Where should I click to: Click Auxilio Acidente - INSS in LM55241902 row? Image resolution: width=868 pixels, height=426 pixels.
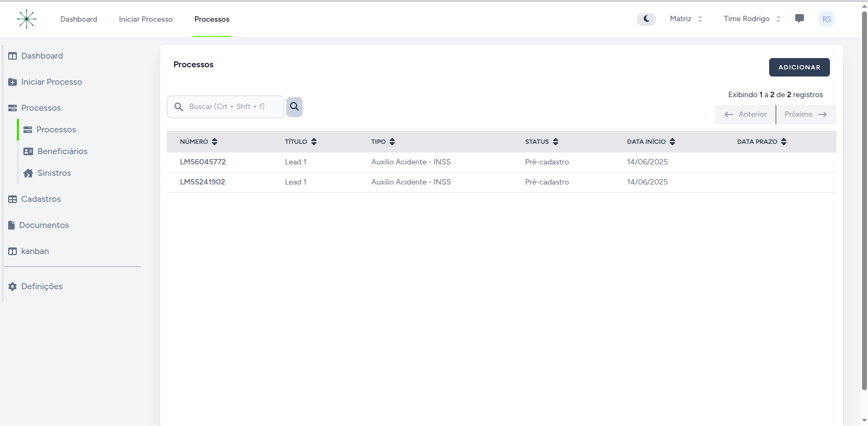pos(411,182)
